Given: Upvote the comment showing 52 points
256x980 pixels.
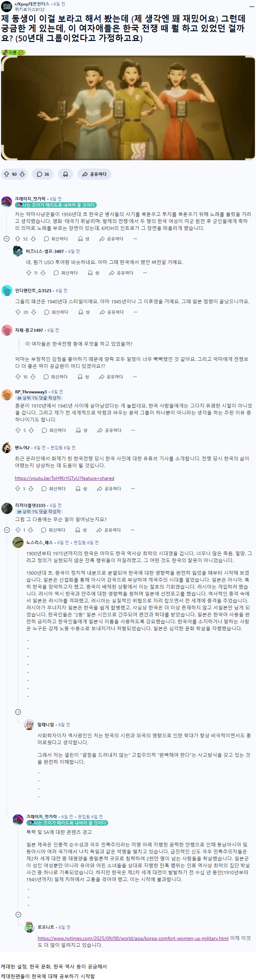Looking at the screenshot, I should 17,239.
